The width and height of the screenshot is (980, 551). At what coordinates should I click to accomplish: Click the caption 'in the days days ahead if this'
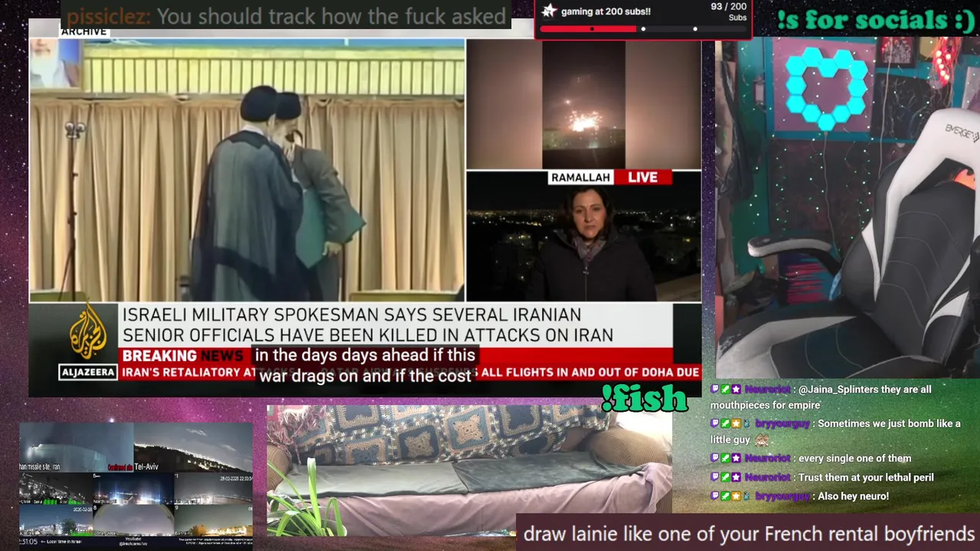point(364,355)
